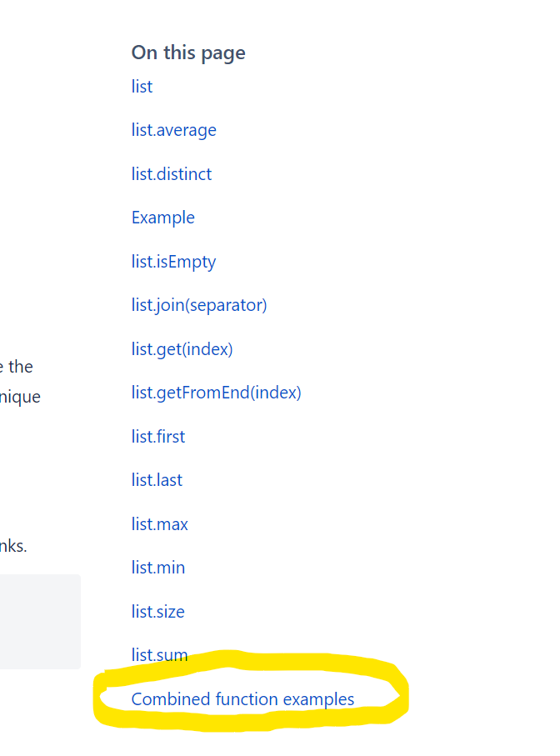
Task: Open the list.last link
Action: coord(157,480)
